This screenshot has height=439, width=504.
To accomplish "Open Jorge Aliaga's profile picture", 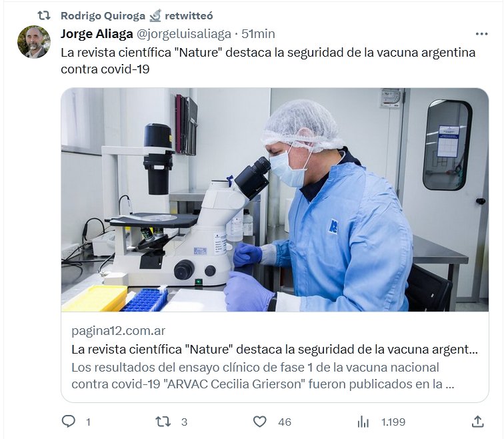I will (34, 42).
